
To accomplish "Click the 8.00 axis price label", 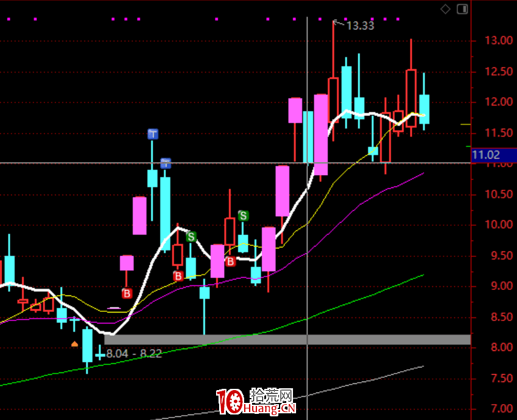I will (x=502, y=347).
